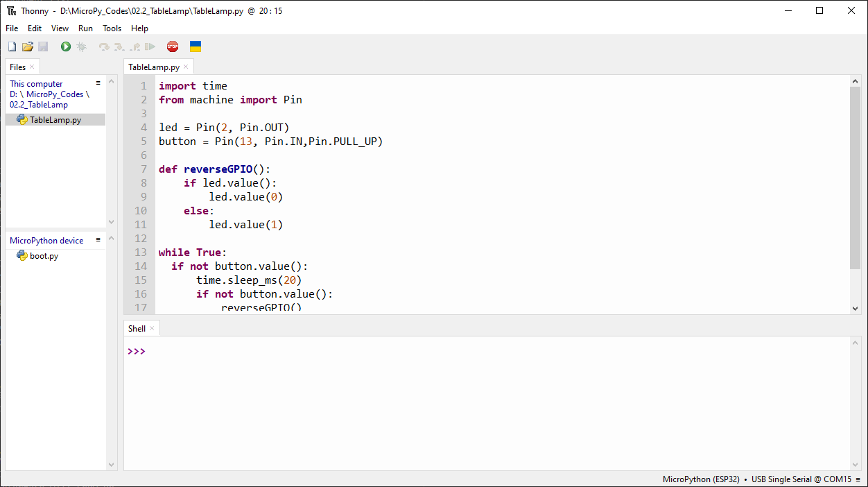The width and height of the screenshot is (868, 487).
Task: Close the Shell panel tab
Action: click(152, 328)
